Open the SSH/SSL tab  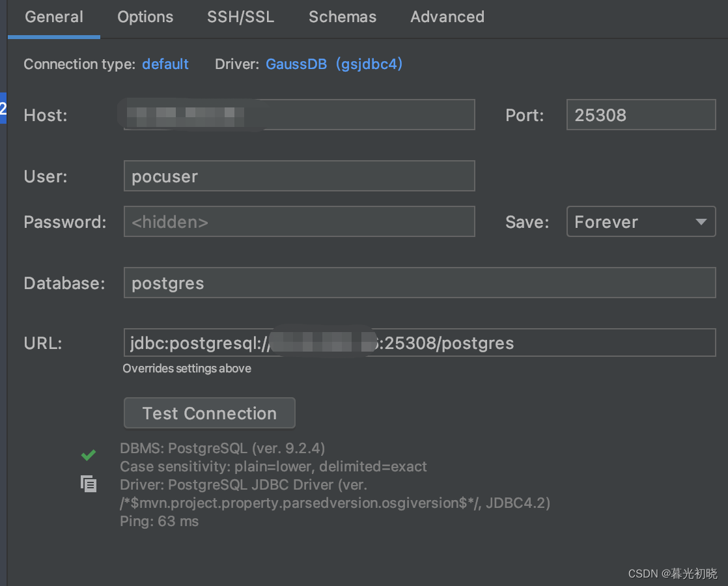coord(240,17)
